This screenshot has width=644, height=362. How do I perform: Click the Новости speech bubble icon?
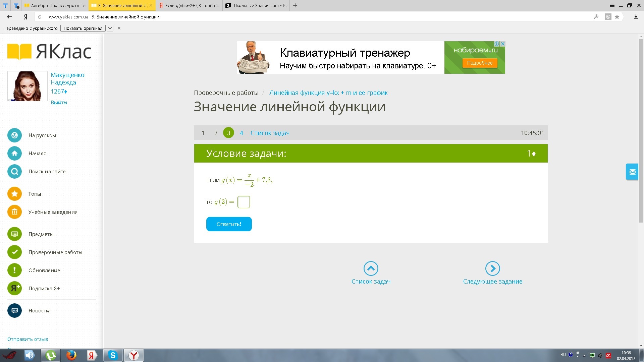click(14, 310)
